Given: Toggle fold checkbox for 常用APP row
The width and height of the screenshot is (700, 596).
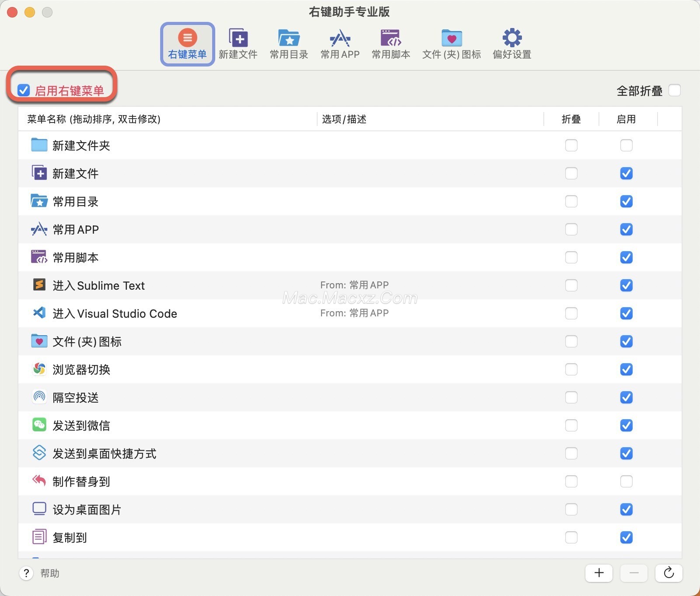Looking at the screenshot, I should tap(571, 229).
